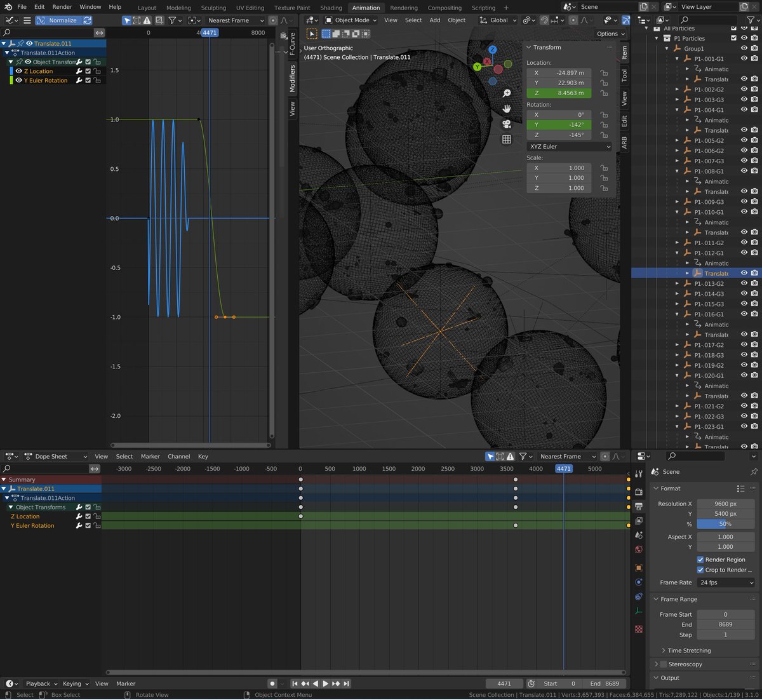Viewport: 762px width, 700px height.
Task: Jump to the start frame button
Action: tap(295, 683)
